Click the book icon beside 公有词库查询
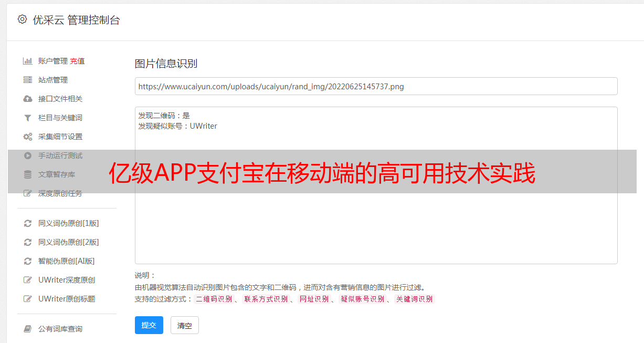This screenshot has width=644, height=343. point(28,329)
